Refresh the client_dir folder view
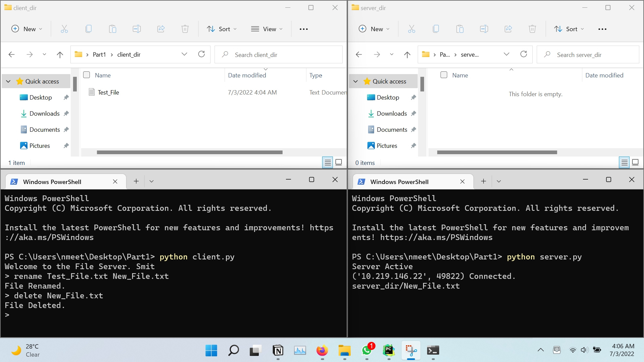644x362 pixels. click(201, 54)
